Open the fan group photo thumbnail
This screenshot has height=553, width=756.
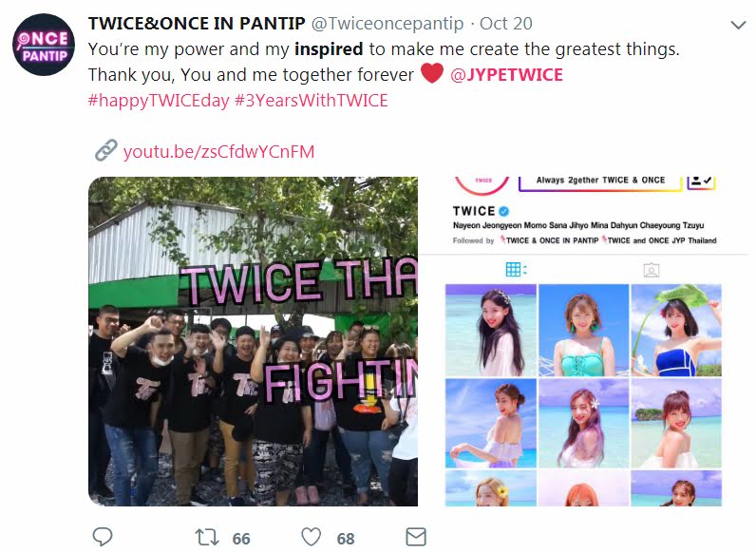(x=254, y=342)
